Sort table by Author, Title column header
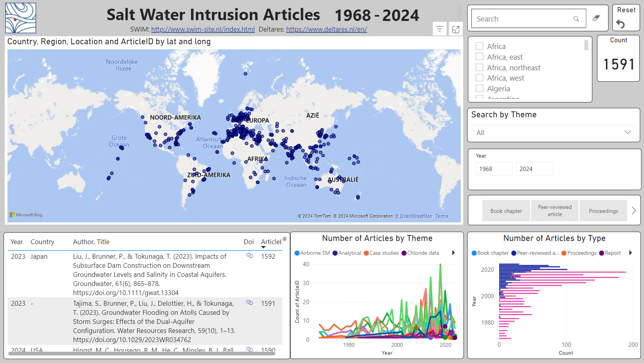The width and height of the screenshot is (644, 363). point(91,242)
